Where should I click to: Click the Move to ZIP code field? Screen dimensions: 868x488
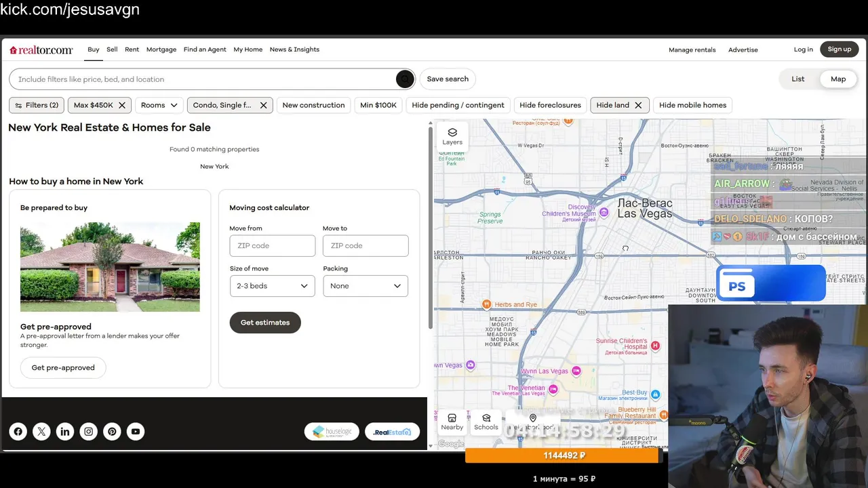point(366,246)
